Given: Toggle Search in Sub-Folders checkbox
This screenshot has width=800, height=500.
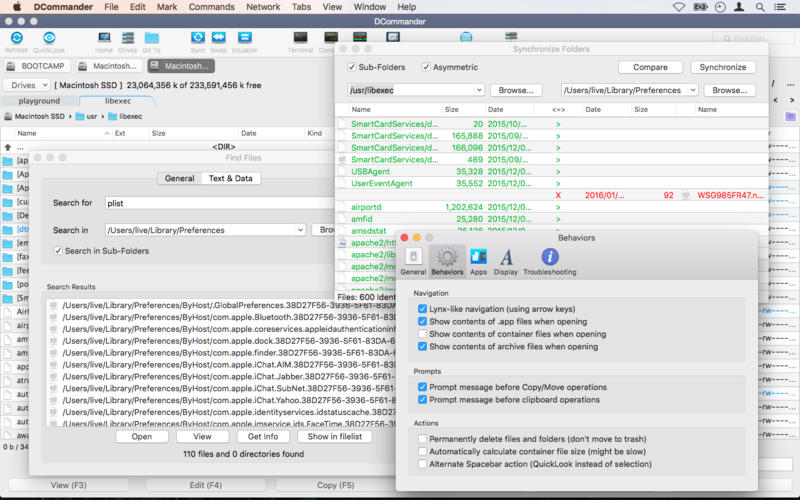Looking at the screenshot, I should click(58, 250).
